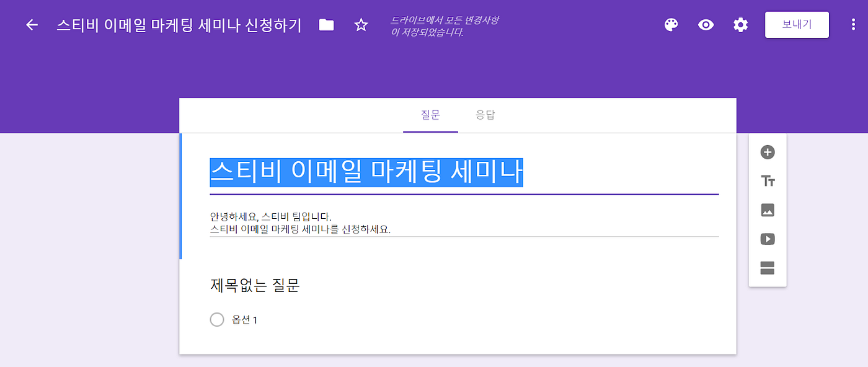The width and height of the screenshot is (868, 367).
Task: Add section icon in side toolbar
Action: tap(768, 268)
